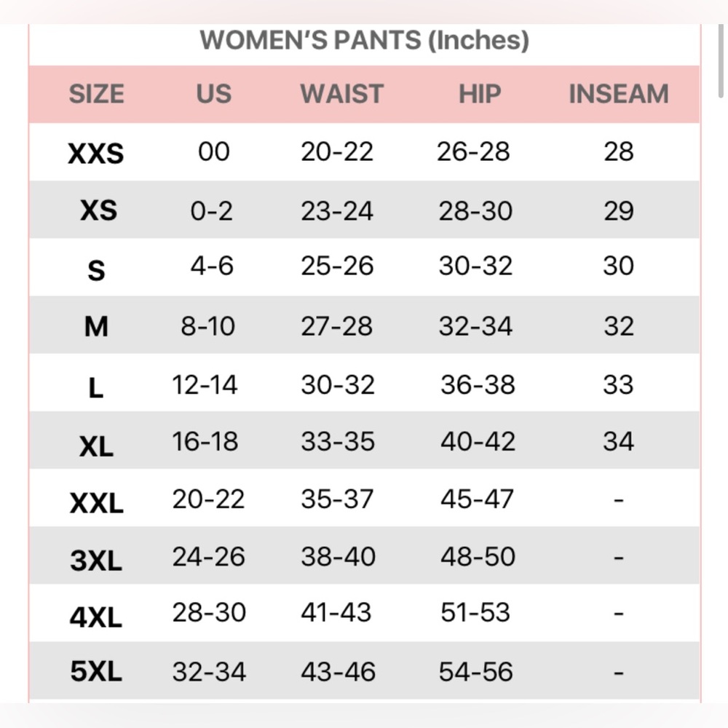Click the SIZE column header
Viewport: 728px width, 728px height.
tap(97, 94)
